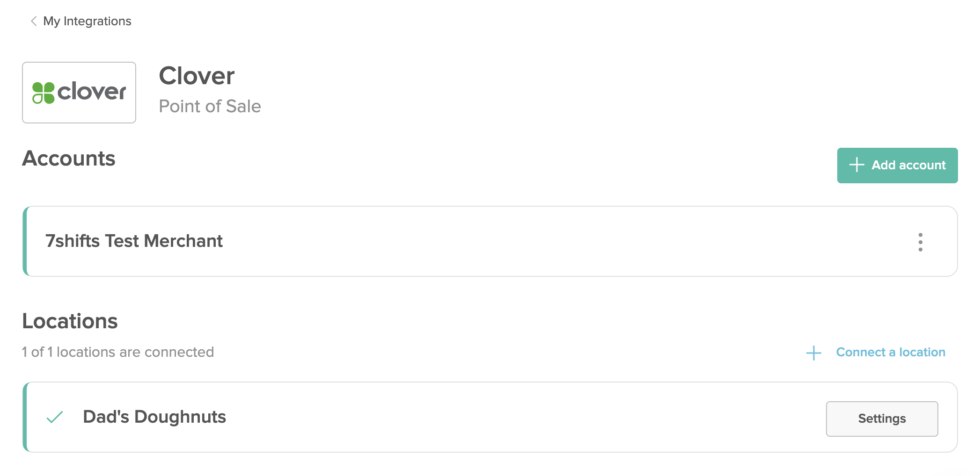
Task: Click the locations connected status text
Action: coord(118,352)
